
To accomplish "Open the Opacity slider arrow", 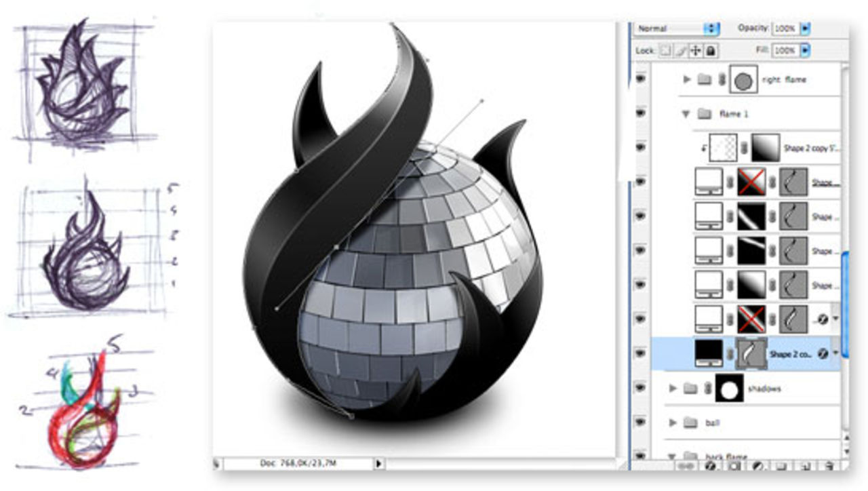I will [x=805, y=29].
